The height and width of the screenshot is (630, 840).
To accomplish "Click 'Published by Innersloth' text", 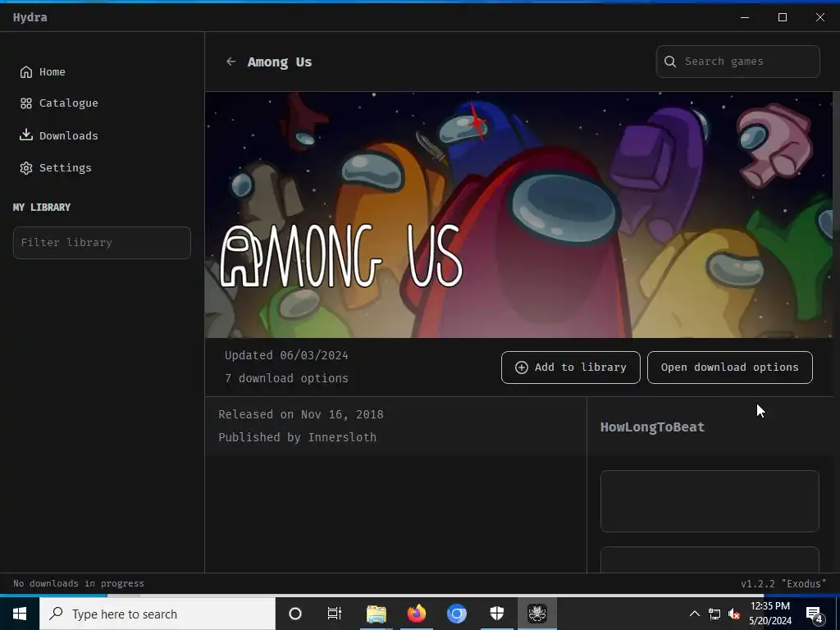I will click(297, 437).
